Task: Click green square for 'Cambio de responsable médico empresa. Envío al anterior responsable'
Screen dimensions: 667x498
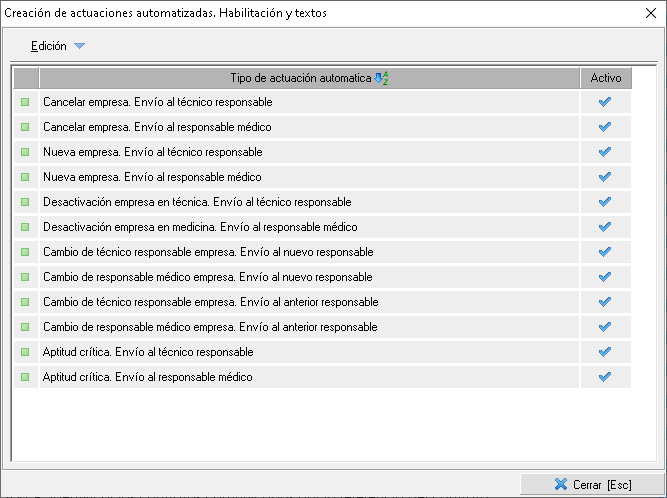Action: [25, 327]
